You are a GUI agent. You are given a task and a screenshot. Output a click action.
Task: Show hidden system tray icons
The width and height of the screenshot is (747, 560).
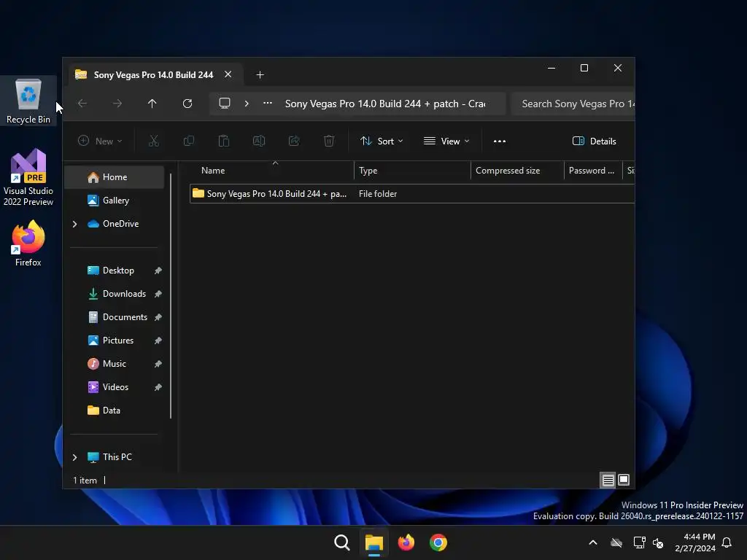[x=593, y=542]
